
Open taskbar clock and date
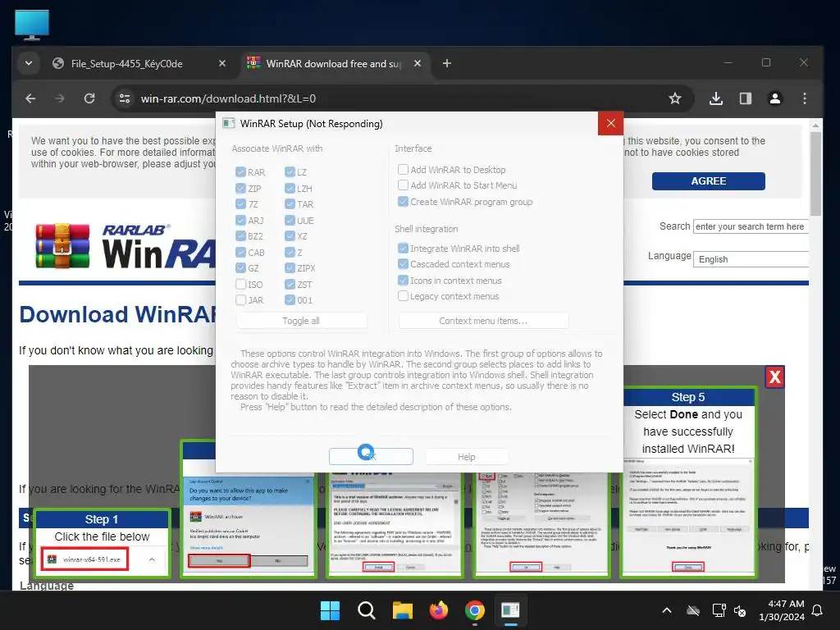click(782, 610)
